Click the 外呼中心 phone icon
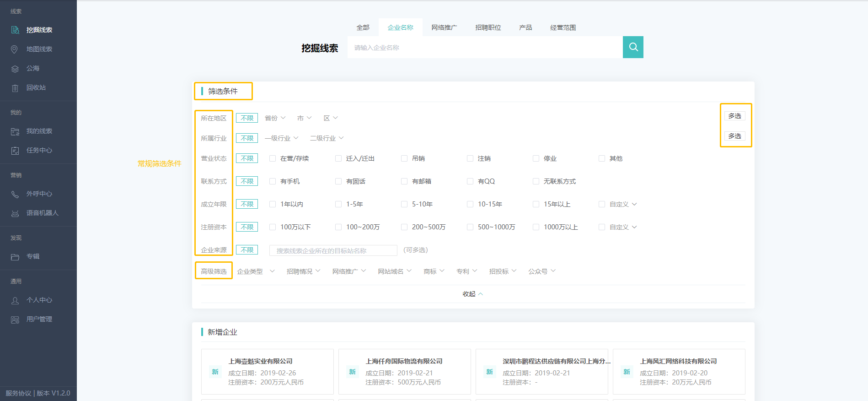 (x=15, y=194)
